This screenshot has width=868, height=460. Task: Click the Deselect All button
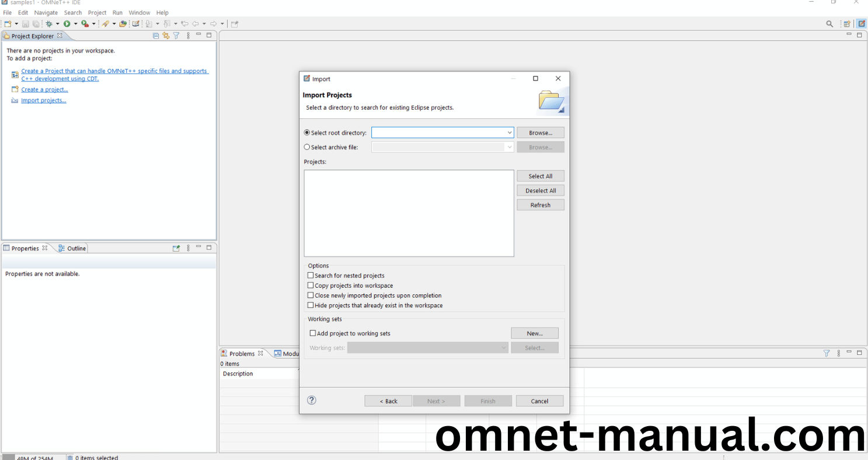point(541,190)
